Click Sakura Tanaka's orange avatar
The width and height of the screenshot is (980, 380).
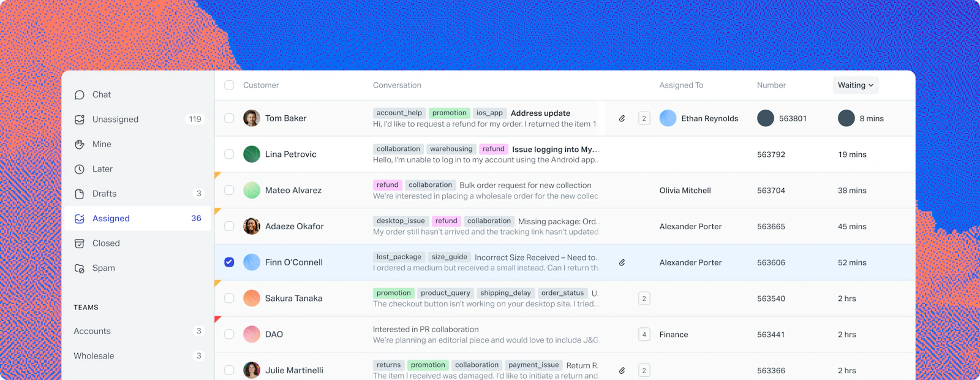[x=252, y=298]
